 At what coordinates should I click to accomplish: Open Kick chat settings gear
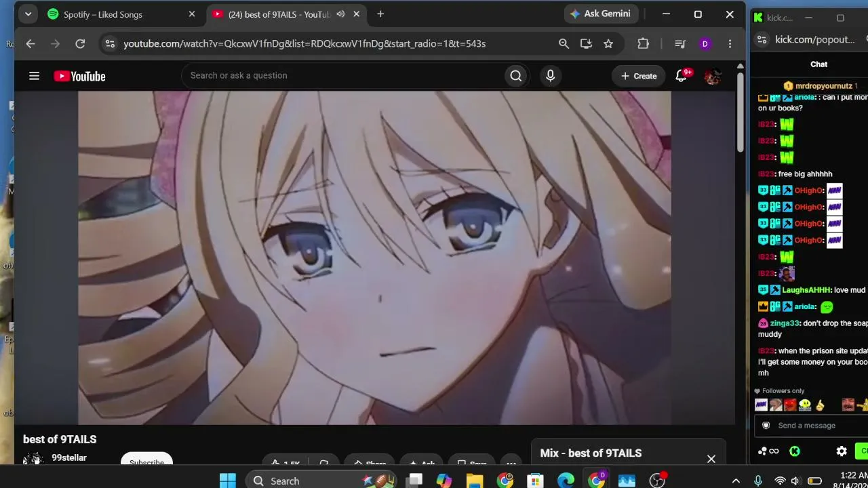[842, 451]
